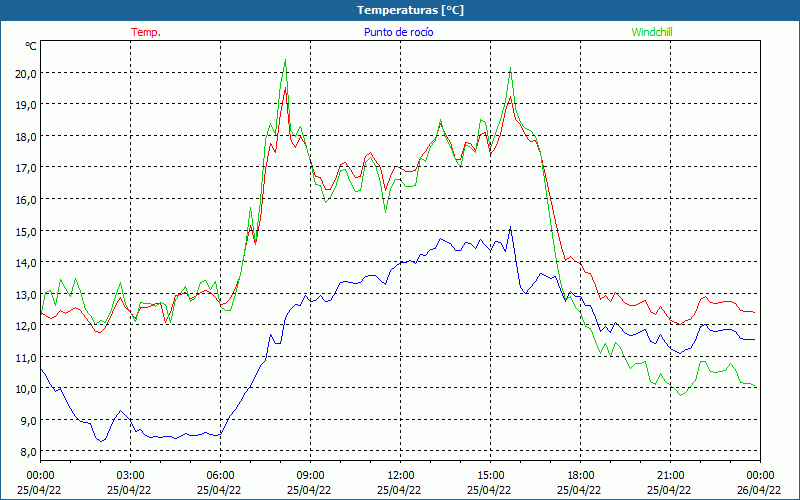Image resolution: width=800 pixels, height=500 pixels.
Task: Click the 18,0 y-axis value
Action: click(27, 136)
